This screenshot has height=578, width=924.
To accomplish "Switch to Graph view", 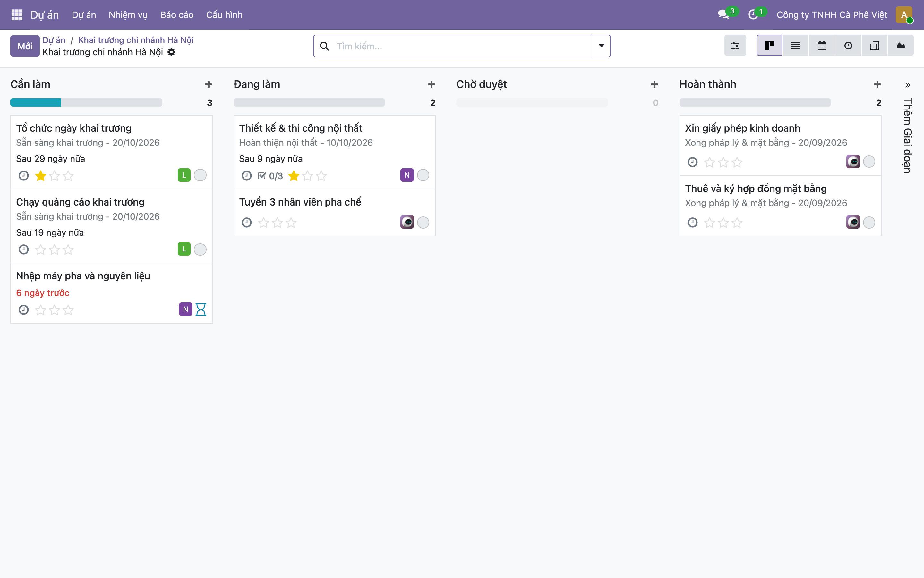I will (901, 46).
